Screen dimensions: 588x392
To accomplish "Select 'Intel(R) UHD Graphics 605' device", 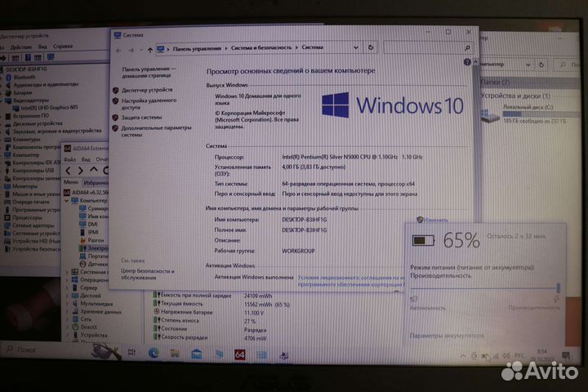I will point(49,108).
